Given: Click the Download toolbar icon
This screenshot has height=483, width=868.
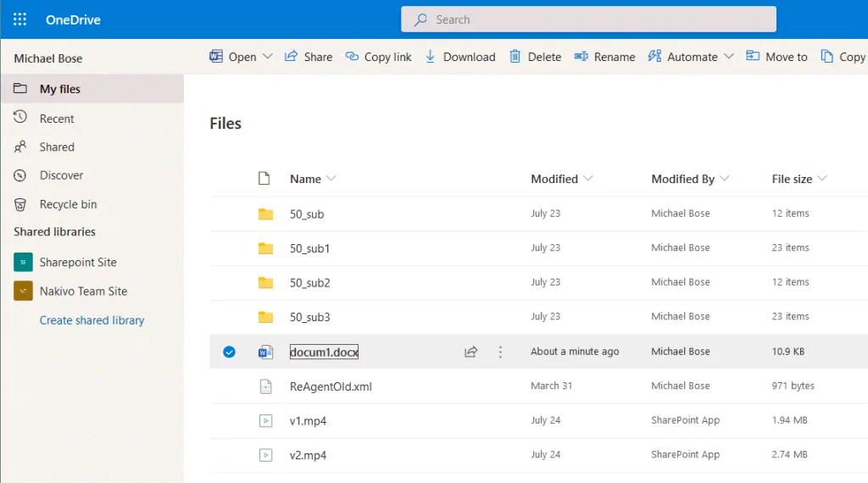Looking at the screenshot, I should coord(430,57).
